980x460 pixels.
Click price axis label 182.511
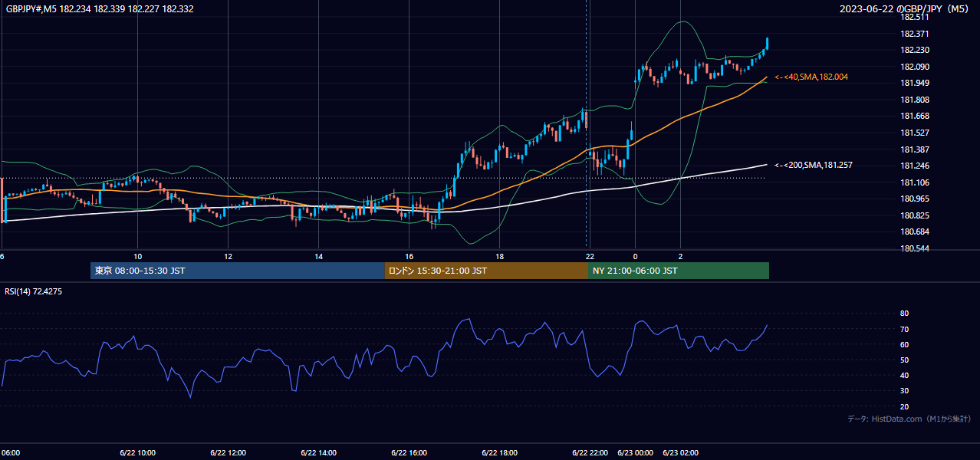coord(914,17)
